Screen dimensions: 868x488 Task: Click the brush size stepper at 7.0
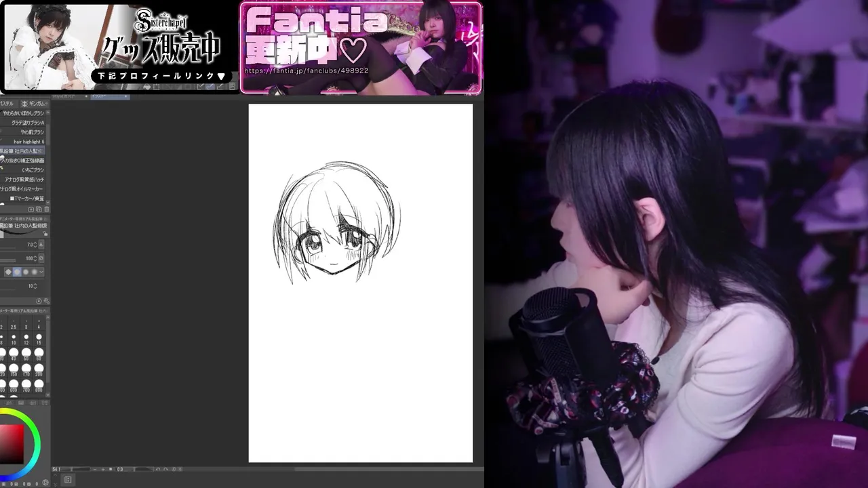[x=35, y=245]
